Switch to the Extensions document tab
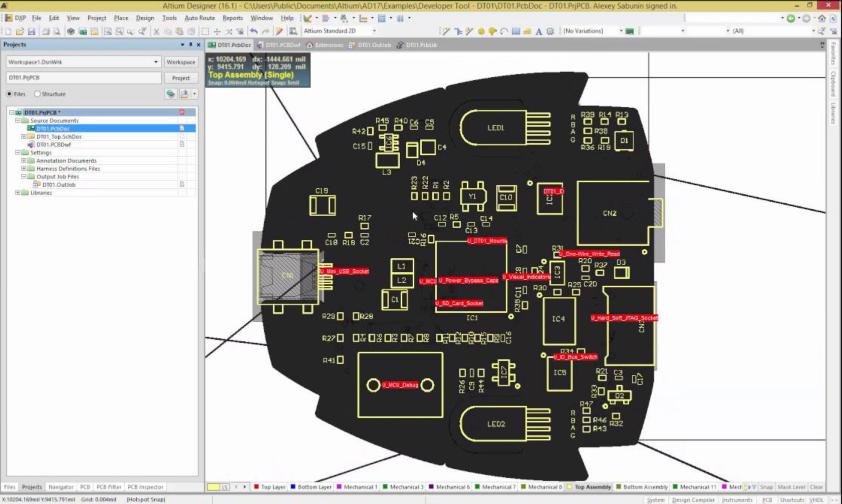The width and height of the screenshot is (842, 504). [x=325, y=45]
